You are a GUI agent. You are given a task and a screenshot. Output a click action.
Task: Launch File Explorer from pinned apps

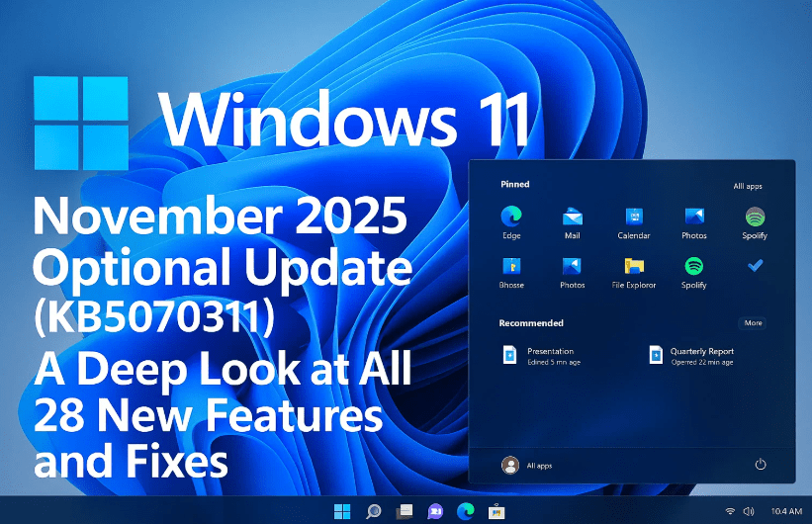[633, 272]
